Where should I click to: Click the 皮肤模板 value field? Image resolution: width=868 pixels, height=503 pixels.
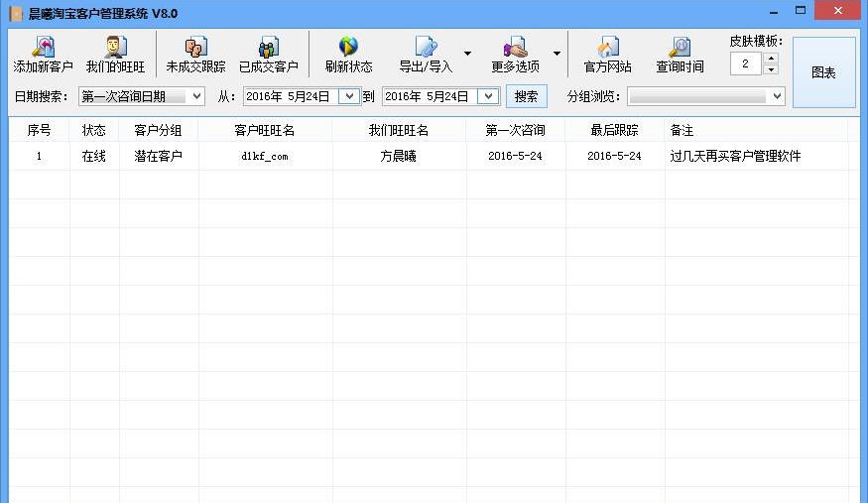pyautogui.click(x=746, y=63)
